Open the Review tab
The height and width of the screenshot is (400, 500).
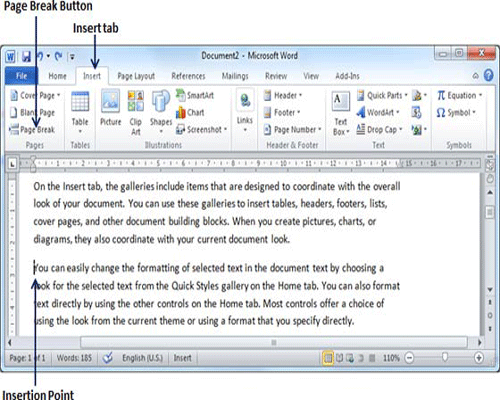(276, 76)
